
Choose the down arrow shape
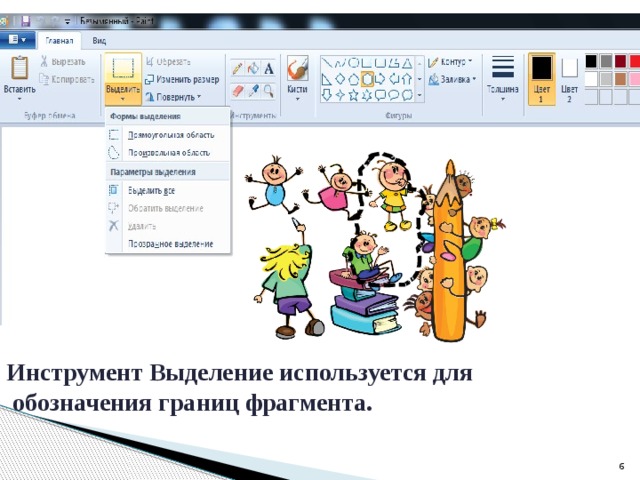327,95
